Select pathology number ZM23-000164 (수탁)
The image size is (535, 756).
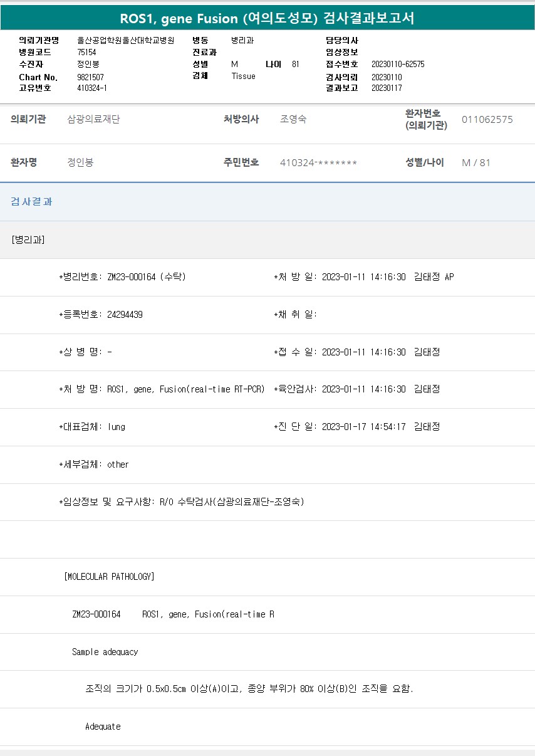(147, 277)
